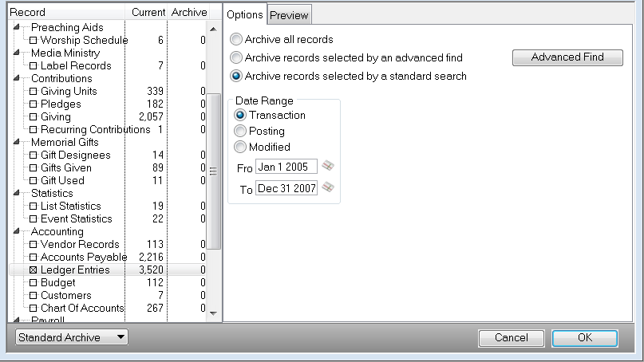Switch to the Preview tab
The image size is (644, 362).
point(288,16)
